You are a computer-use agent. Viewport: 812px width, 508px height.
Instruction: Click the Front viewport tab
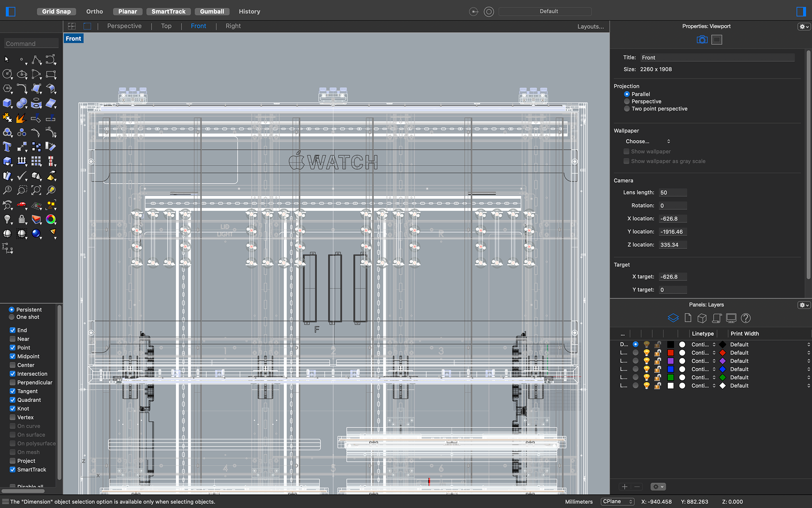(198, 26)
